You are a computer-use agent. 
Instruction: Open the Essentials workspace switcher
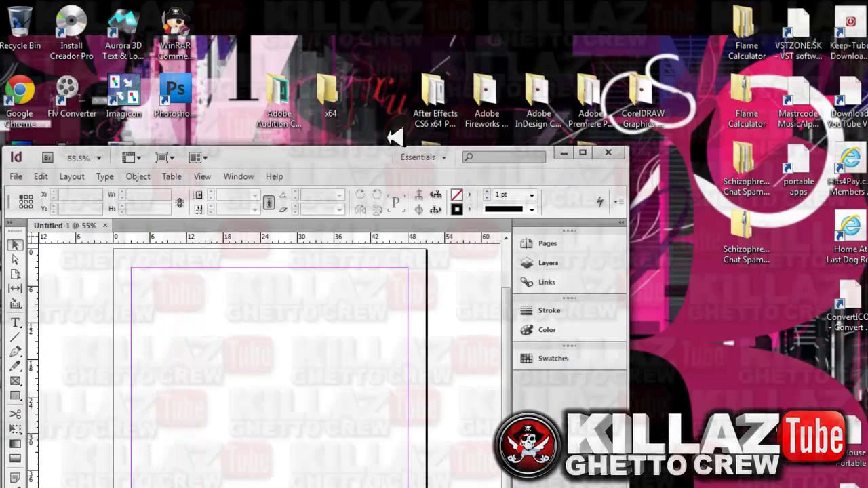pyautogui.click(x=424, y=157)
